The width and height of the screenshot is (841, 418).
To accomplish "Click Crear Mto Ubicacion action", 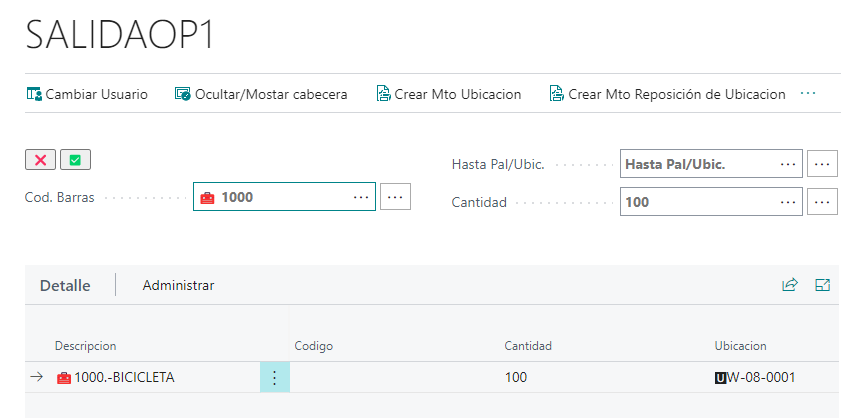I will (449, 94).
